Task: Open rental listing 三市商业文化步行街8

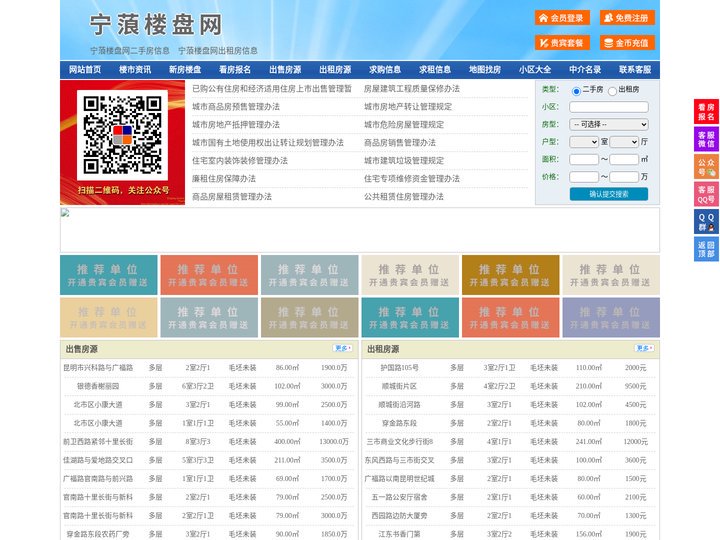Action: (399, 442)
